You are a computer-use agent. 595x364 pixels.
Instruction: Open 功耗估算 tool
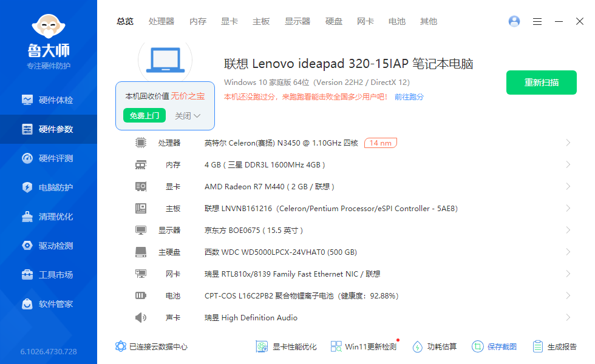tap(435, 346)
